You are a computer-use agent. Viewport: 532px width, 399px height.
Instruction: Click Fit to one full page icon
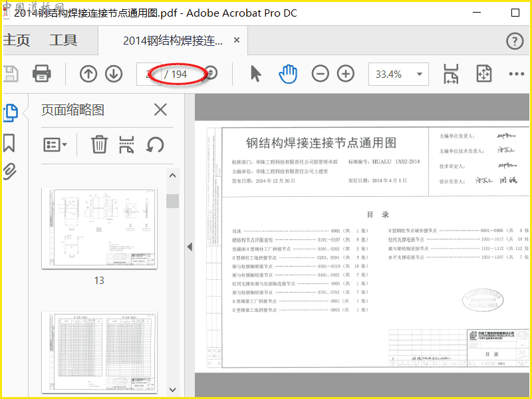(484, 74)
